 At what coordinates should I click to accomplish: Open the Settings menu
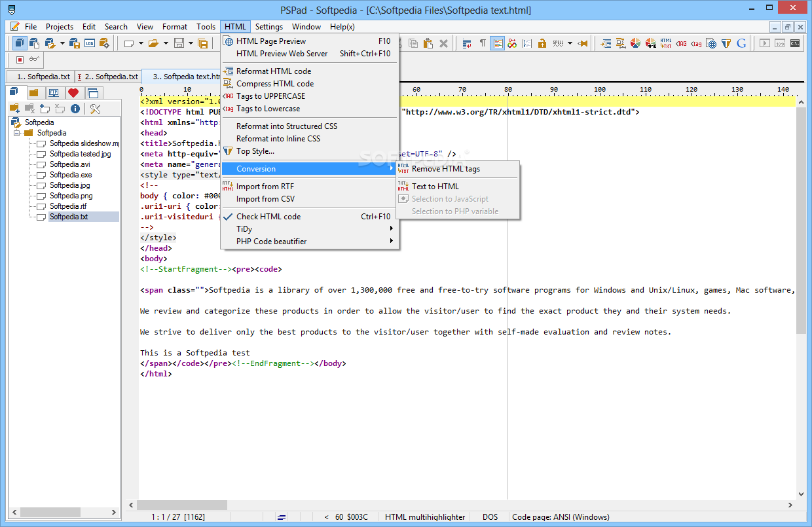(x=269, y=27)
